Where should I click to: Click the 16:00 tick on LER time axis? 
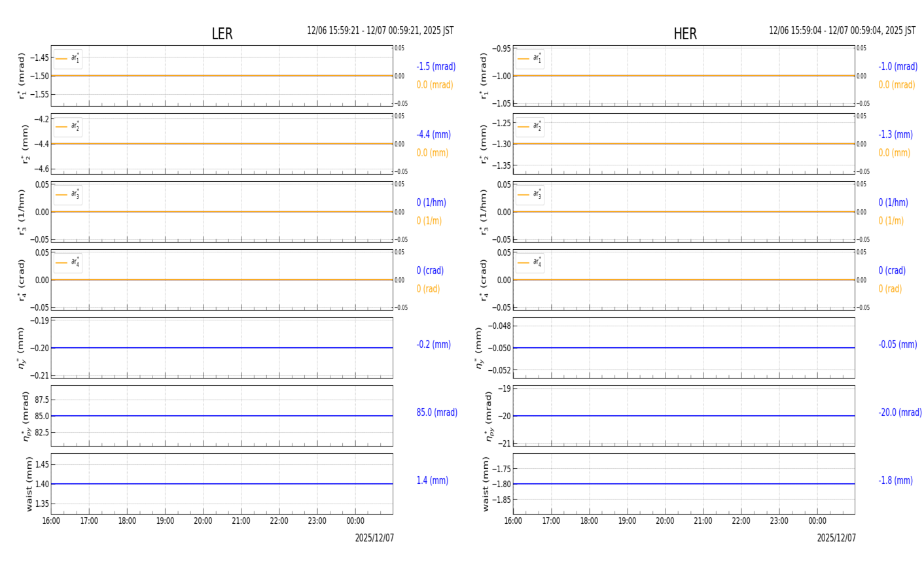(x=51, y=521)
